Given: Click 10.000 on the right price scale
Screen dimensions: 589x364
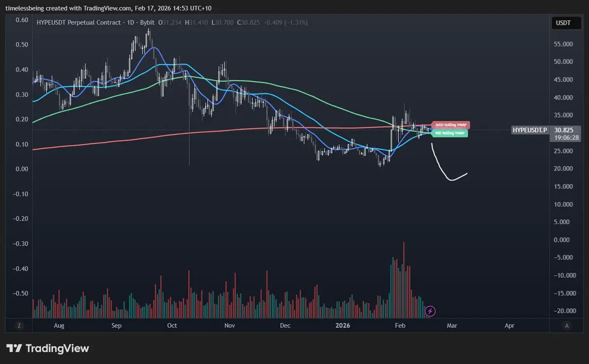Looking at the screenshot, I should (x=563, y=204).
